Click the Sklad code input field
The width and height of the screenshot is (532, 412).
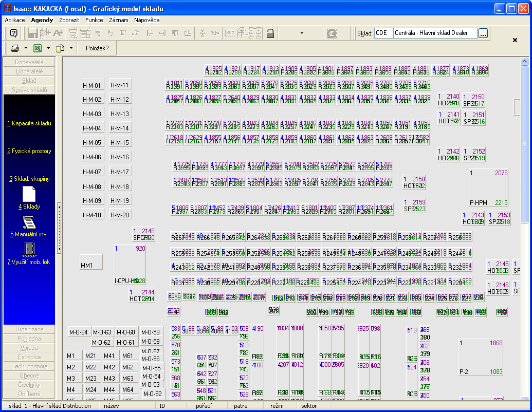click(383, 33)
